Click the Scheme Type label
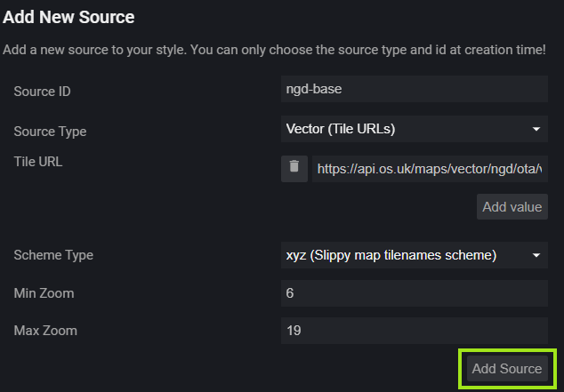This screenshot has height=392, width=564. point(53,255)
